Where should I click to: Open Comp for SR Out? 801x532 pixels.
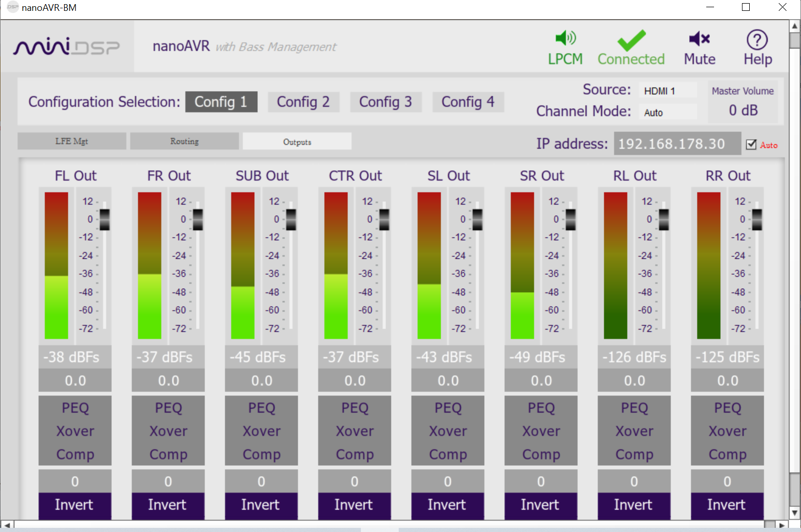[x=541, y=454]
